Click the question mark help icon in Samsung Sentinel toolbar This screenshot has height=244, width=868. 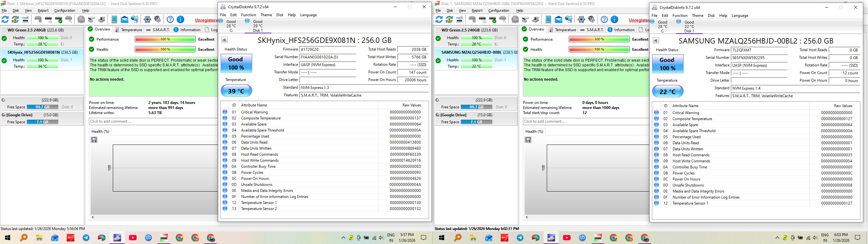click(604, 20)
